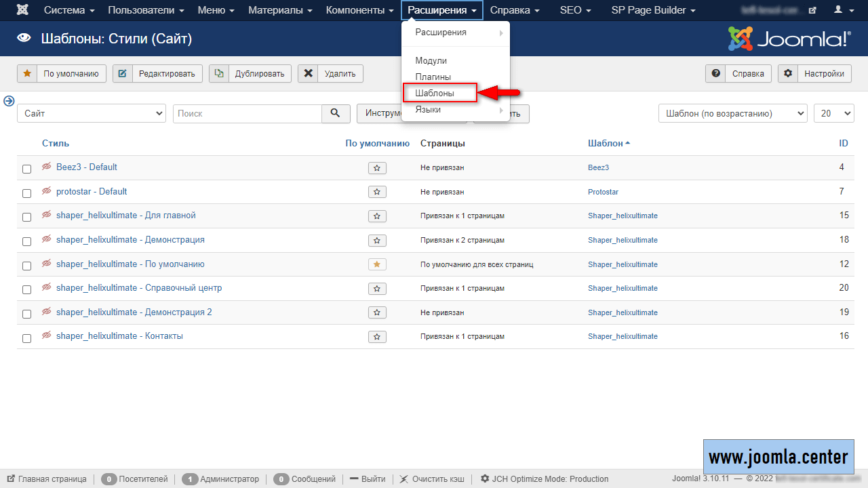Click the user account icon in the top bar

842,10
